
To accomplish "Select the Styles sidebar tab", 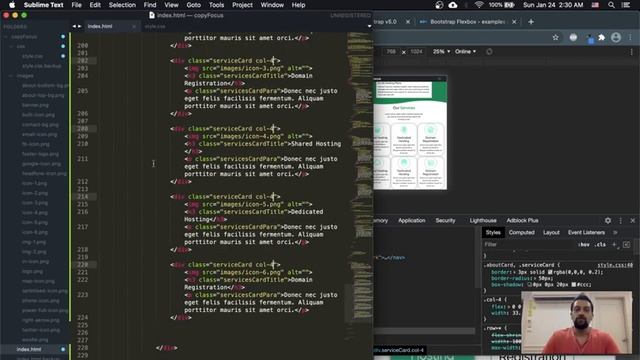I will 493,233.
